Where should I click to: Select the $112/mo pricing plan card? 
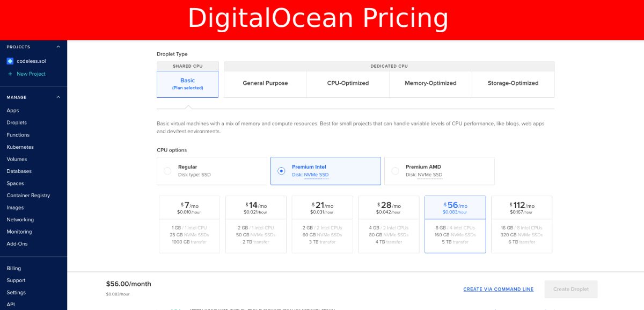tap(521, 224)
